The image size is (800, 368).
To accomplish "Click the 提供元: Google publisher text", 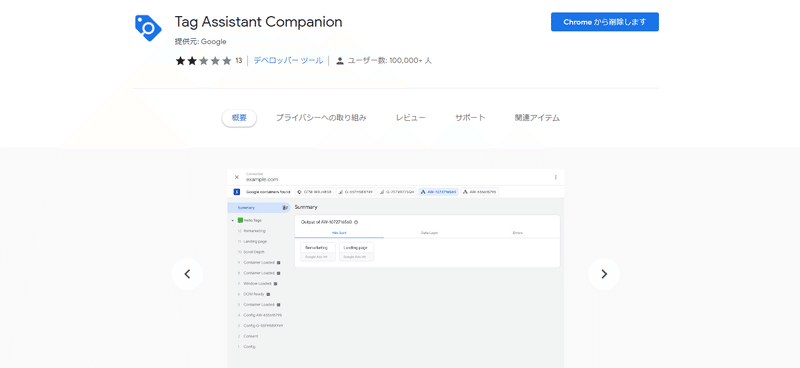I will click(x=201, y=42).
